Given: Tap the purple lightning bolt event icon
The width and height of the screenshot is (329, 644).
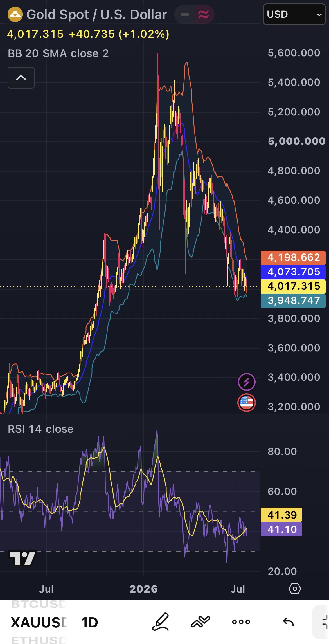Looking at the screenshot, I should 247,382.
